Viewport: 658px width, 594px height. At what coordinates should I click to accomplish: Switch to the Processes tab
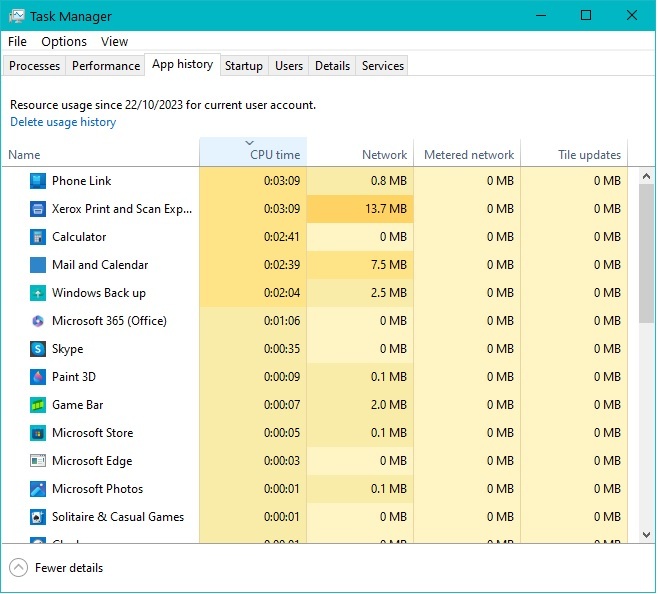tap(34, 66)
